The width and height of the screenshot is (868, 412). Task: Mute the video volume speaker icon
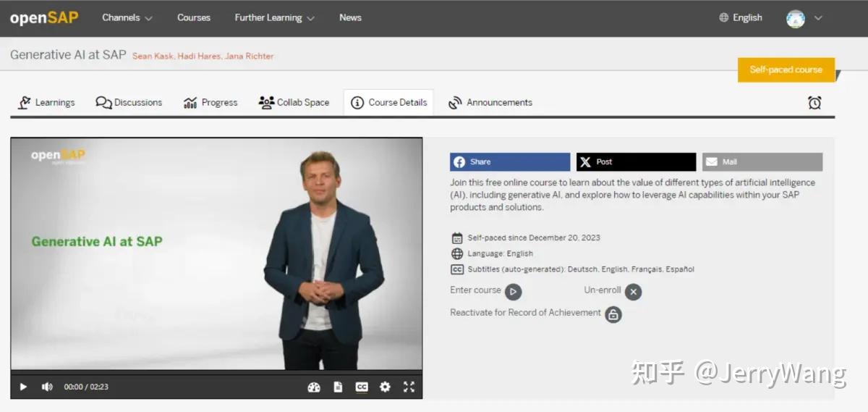click(47, 387)
